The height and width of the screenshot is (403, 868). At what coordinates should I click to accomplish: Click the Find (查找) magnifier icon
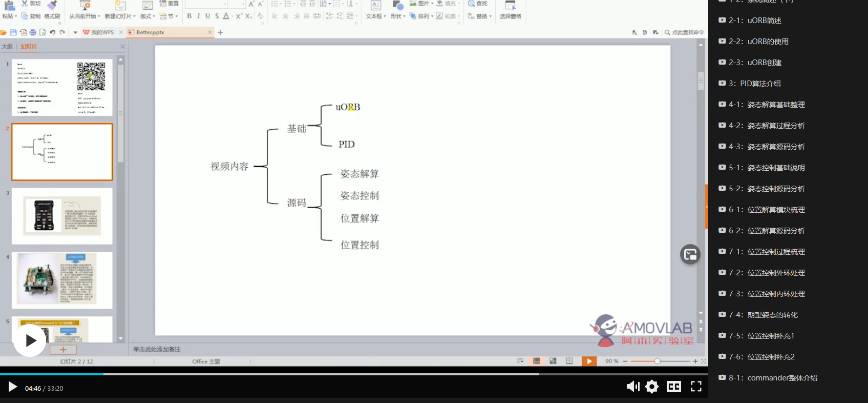click(x=471, y=4)
